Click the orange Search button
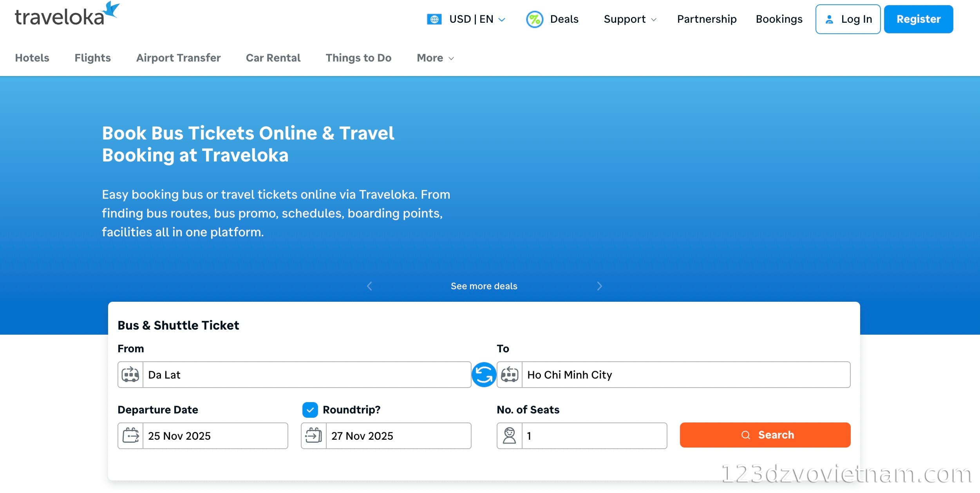This screenshot has width=980, height=493. pyautogui.click(x=765, y=435)
